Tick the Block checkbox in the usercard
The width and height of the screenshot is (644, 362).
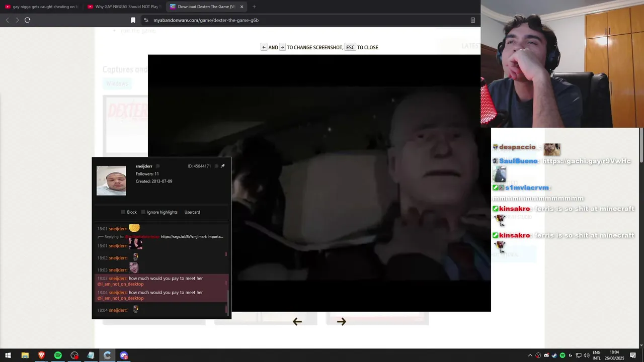point(123,212)
